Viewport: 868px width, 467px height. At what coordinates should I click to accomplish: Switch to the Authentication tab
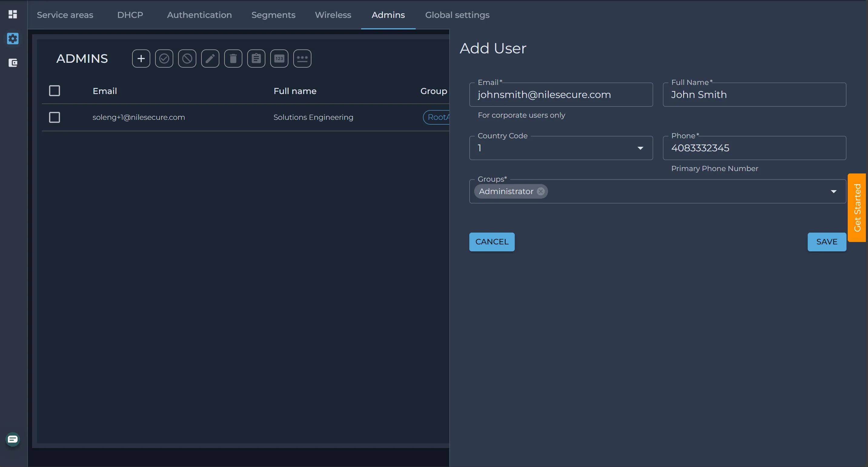point(199,15)
